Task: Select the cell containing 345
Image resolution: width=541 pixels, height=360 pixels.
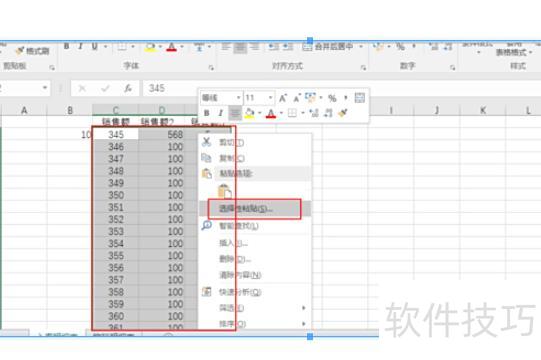Action: (x=116, y=134)
